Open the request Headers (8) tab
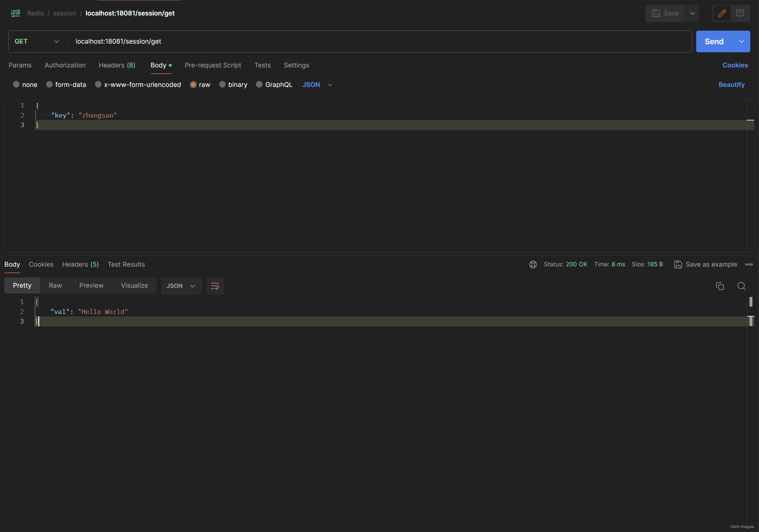The height and width of the screenshot is (532, 759). click(x=117, y=65)
